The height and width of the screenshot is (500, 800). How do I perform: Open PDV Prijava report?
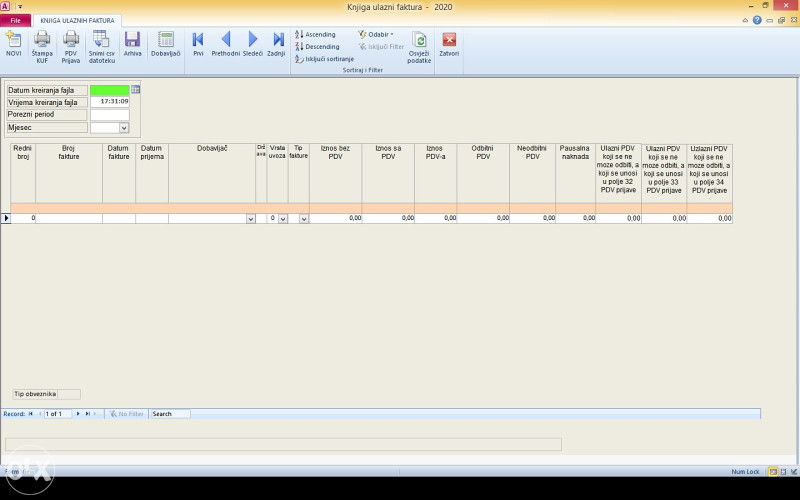coord(70,47)
